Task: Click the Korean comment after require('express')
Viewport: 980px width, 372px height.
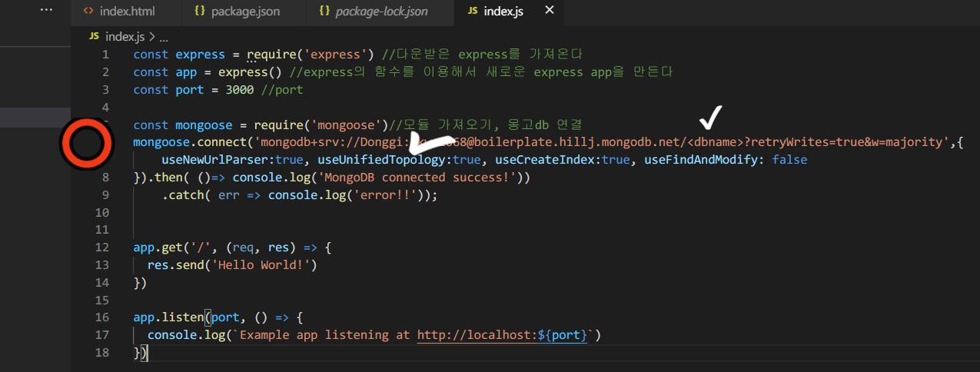Action: [483, 55]
